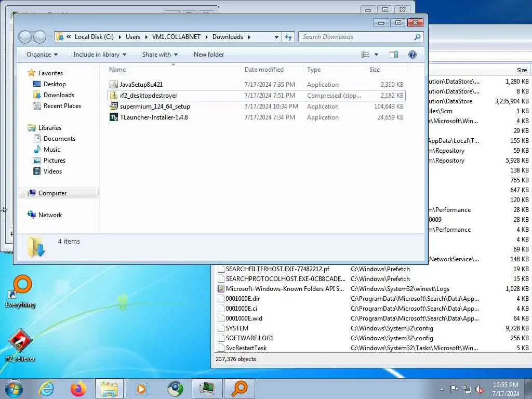Screen dimensions: 532x399
Task: Click the Back navigation arrow in Explorer
Action: [x=25, y=37]
